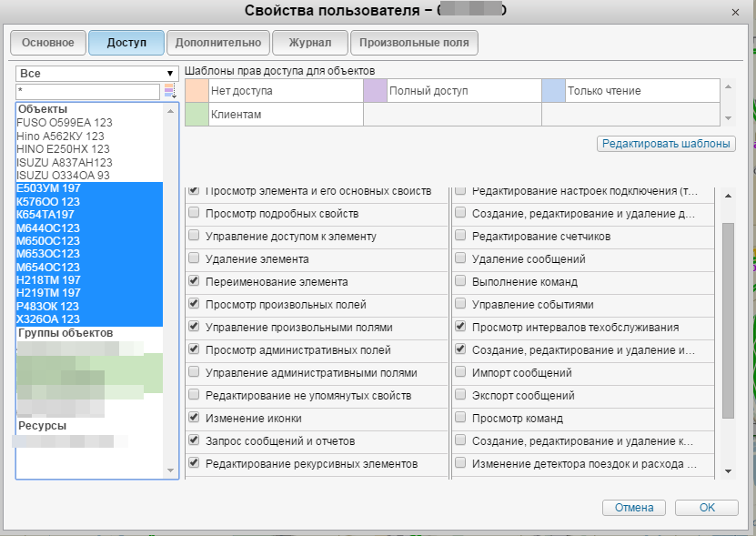Click the permissions list scroll-up arrow
Image resolution: width=756 pixels, height=536 pixels.
click(x=727, y=196)
